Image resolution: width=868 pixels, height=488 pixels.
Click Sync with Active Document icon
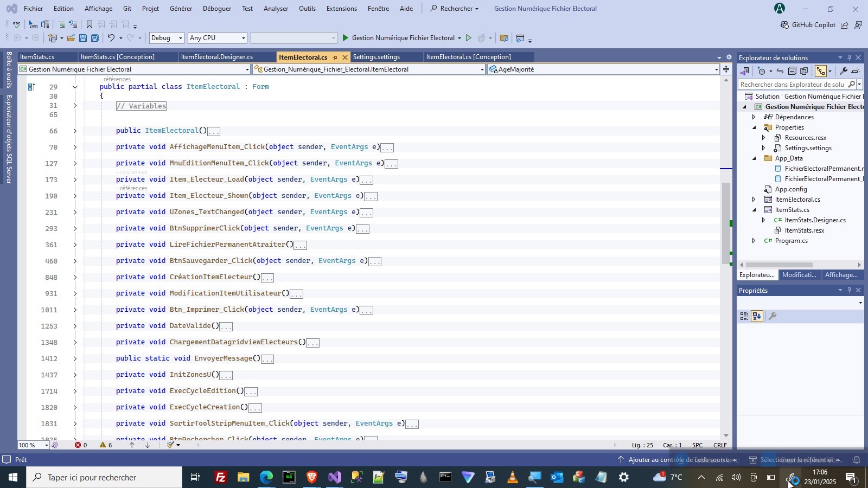(x=780, y=71)
